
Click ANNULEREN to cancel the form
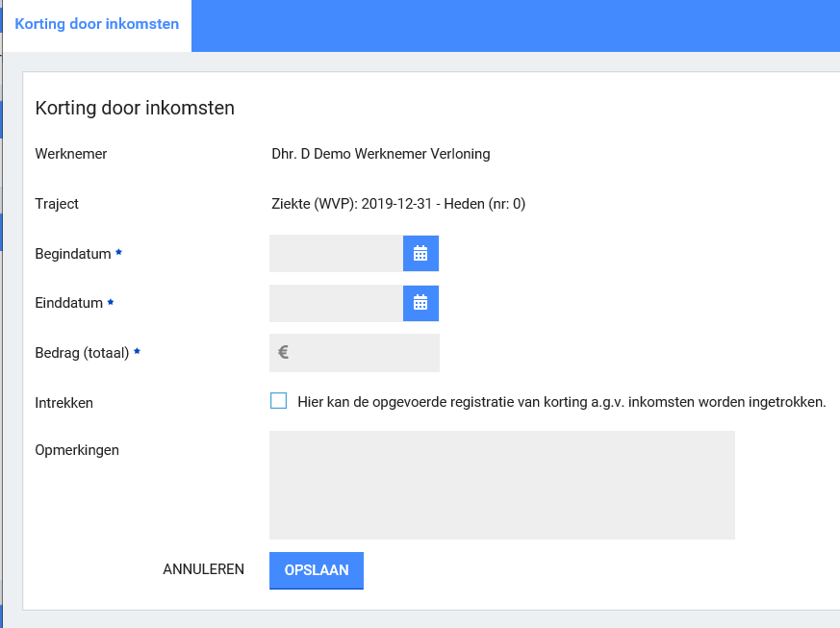203,569
